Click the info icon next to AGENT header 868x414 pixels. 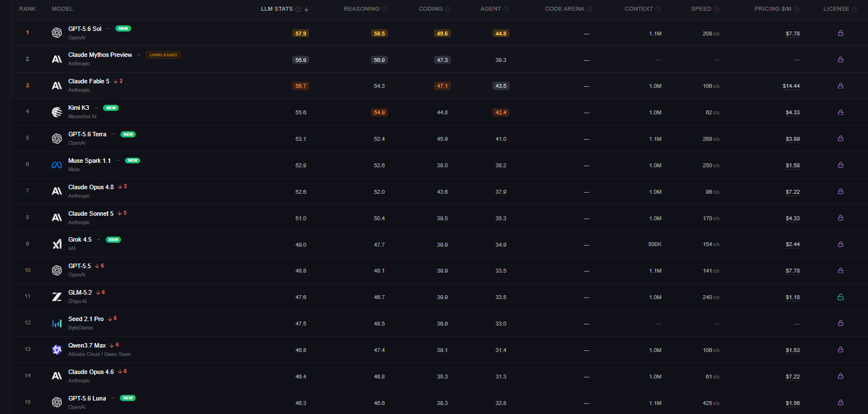coord(507,9)
